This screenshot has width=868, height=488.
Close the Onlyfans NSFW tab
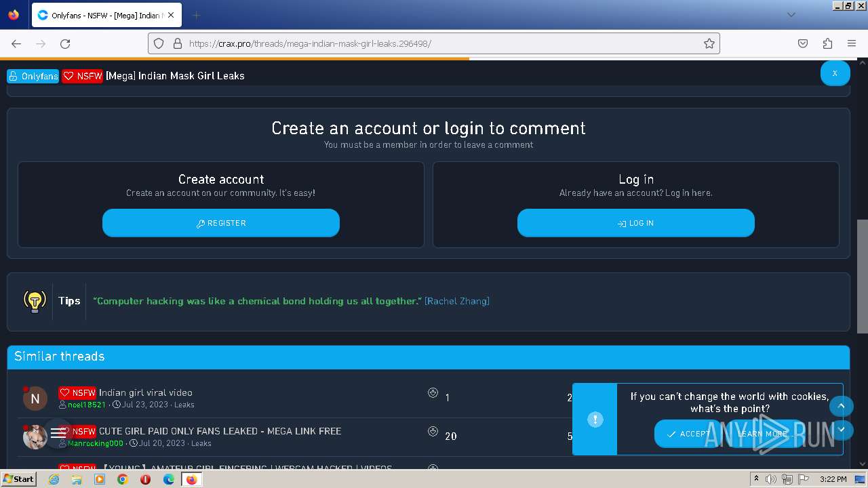coord(171,15)
